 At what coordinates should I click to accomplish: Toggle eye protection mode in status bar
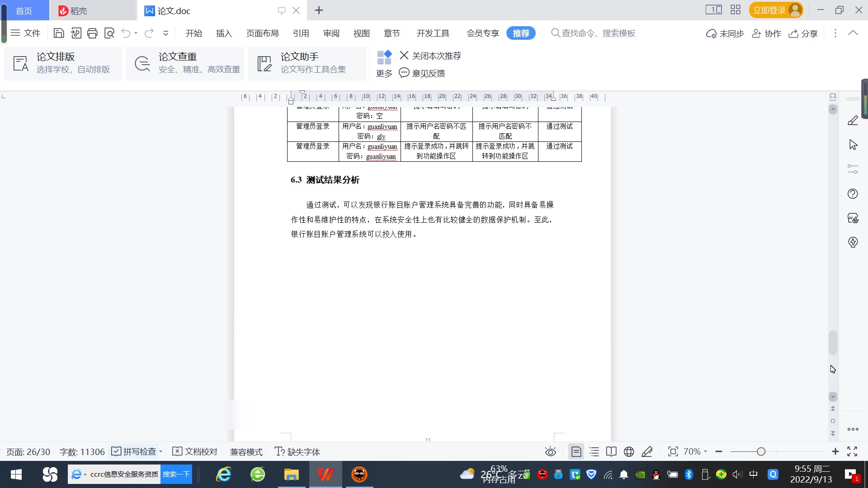[x=550, y=452]
